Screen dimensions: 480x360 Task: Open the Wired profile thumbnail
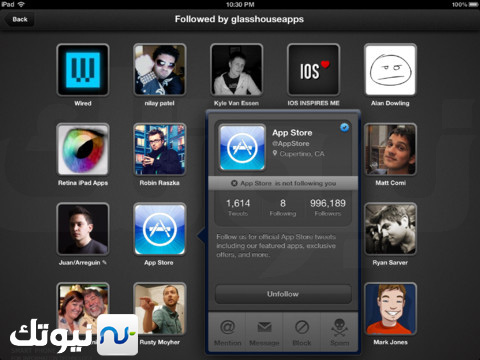83,70
